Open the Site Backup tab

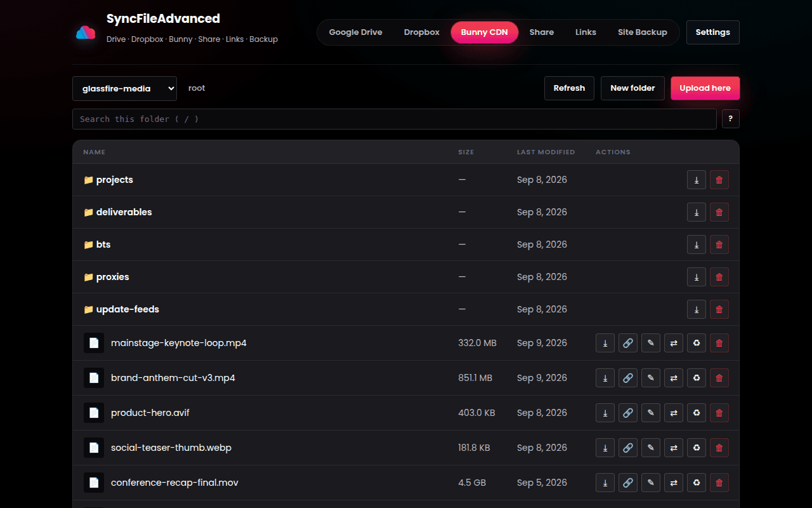tap(643, 32)
